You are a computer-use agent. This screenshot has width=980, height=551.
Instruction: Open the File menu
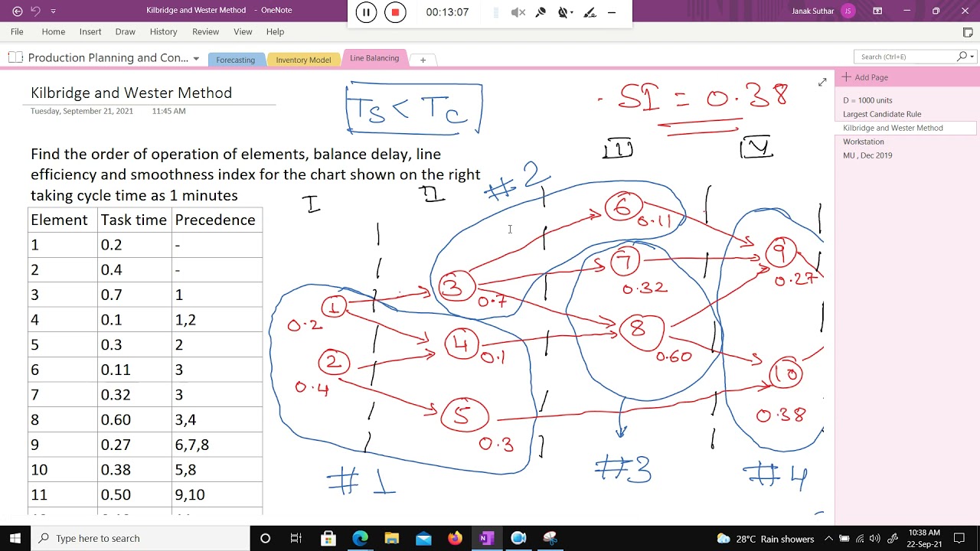[17, 31]
